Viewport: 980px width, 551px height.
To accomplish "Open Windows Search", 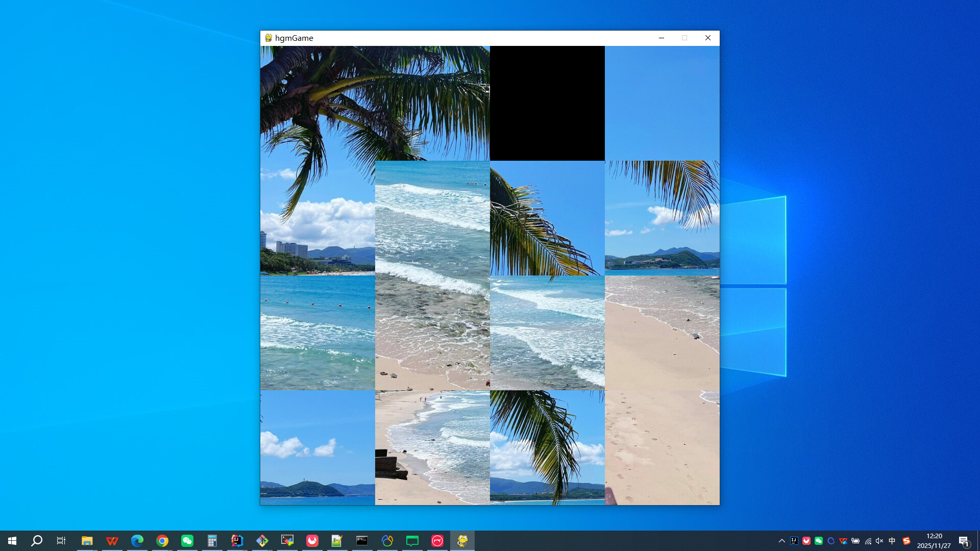I will pos(36,541).
